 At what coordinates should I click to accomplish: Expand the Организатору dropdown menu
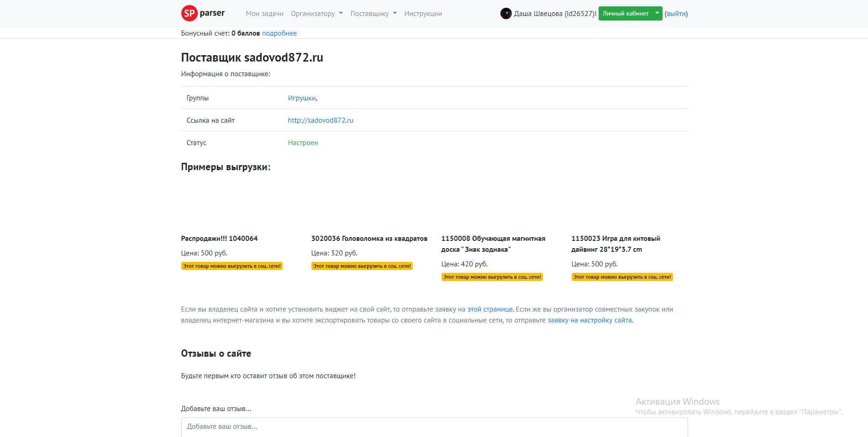316,14
